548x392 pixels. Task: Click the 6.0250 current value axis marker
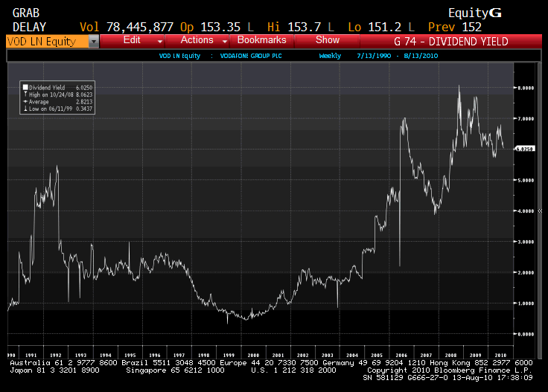pos(525,149)
